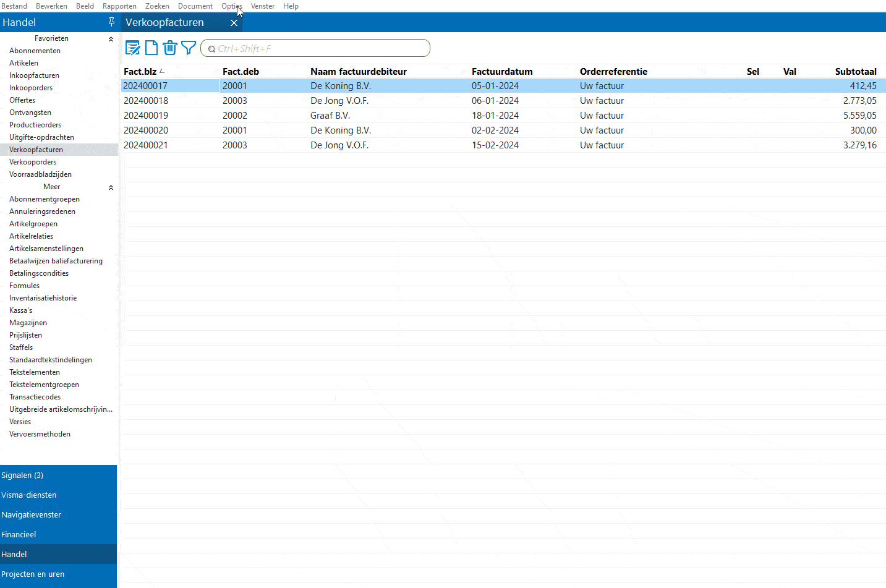Open the Opties menu
The width and height of the screenshot is (886, 588).
pyautogui.click(x=231, y=6)
